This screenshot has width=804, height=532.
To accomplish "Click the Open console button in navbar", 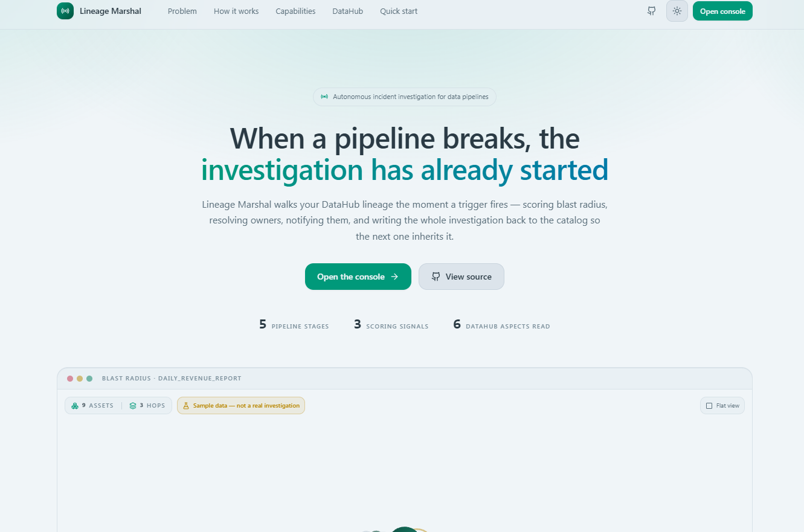I will 722,11.
